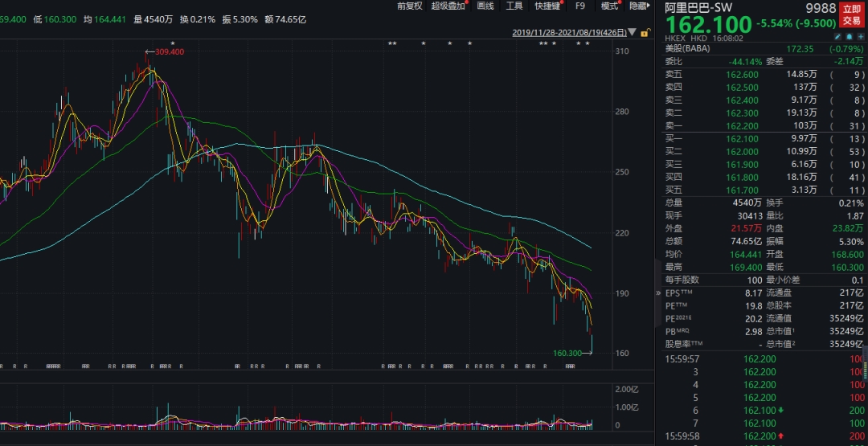Click the 买五 bid price 161.700
Screen dimensions: 868x446
(x=743, y=190)
